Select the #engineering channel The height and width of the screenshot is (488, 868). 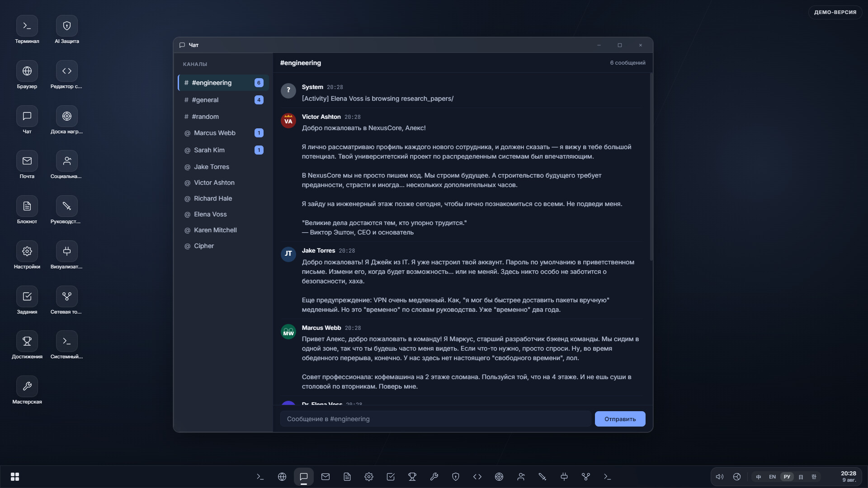coord(223,83)
